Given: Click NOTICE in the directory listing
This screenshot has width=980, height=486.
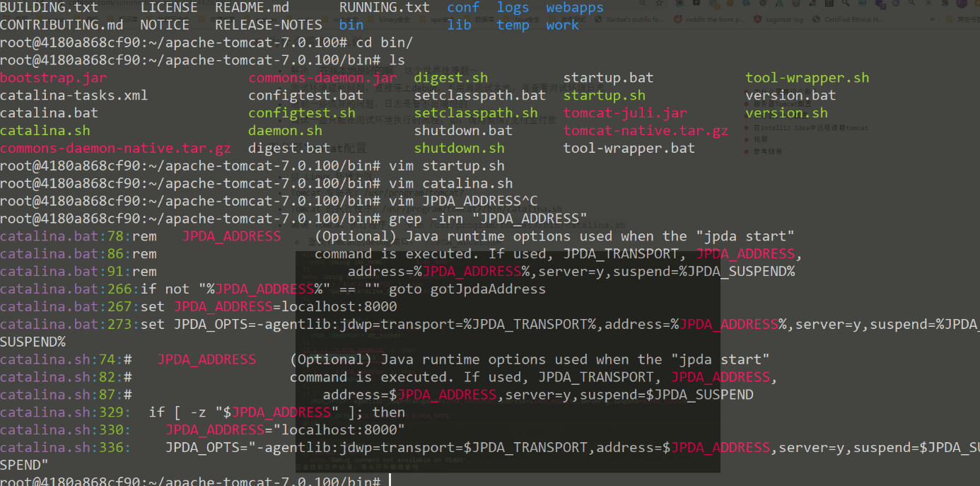Looking at the screenshot, I should coord(165,25).
